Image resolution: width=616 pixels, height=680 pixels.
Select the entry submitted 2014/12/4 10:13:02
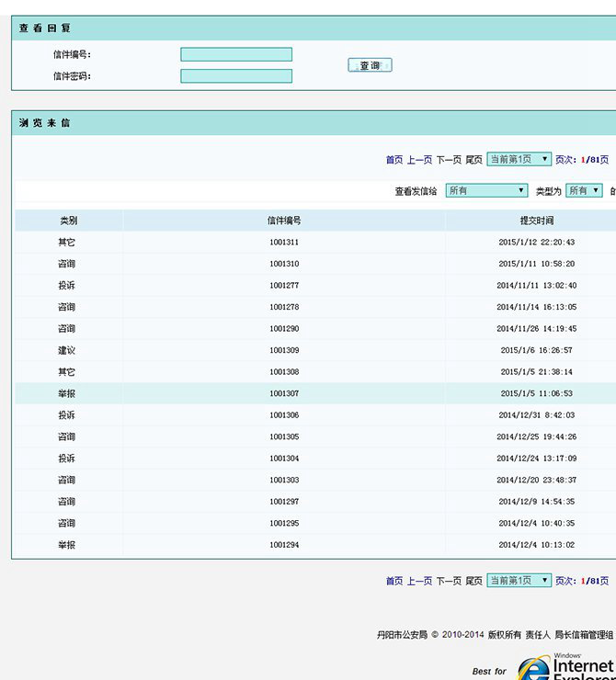point(537,545)
